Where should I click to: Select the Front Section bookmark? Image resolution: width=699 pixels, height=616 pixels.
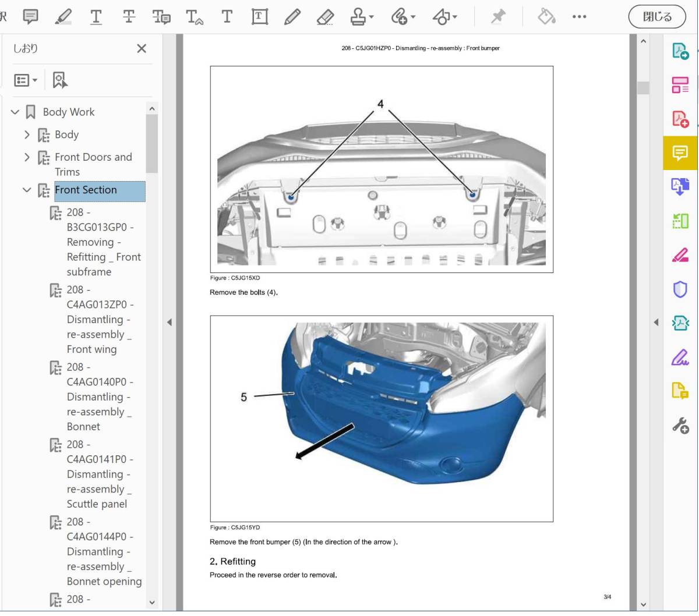(100, 191)
